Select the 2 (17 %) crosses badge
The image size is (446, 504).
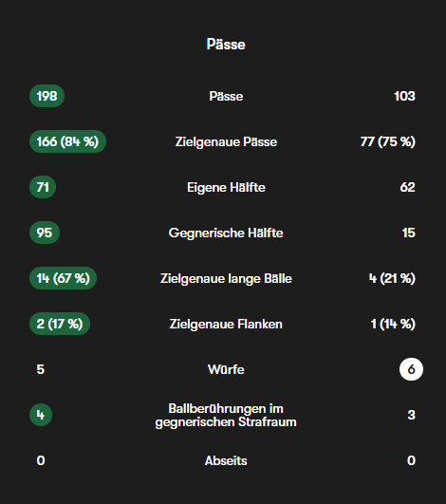coord(60,324)
